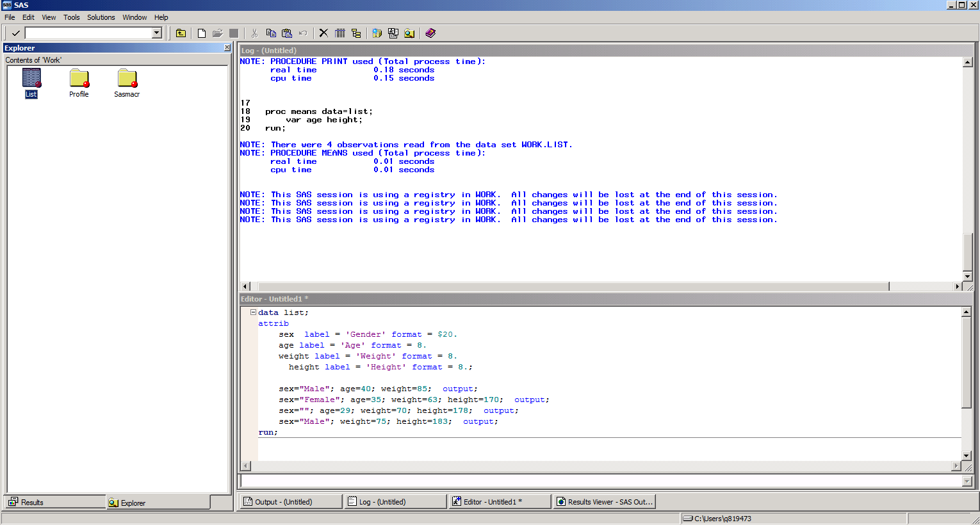Open the command box dropdown arrow
Viewport: 980px width, 525px height.
[157, 33]
